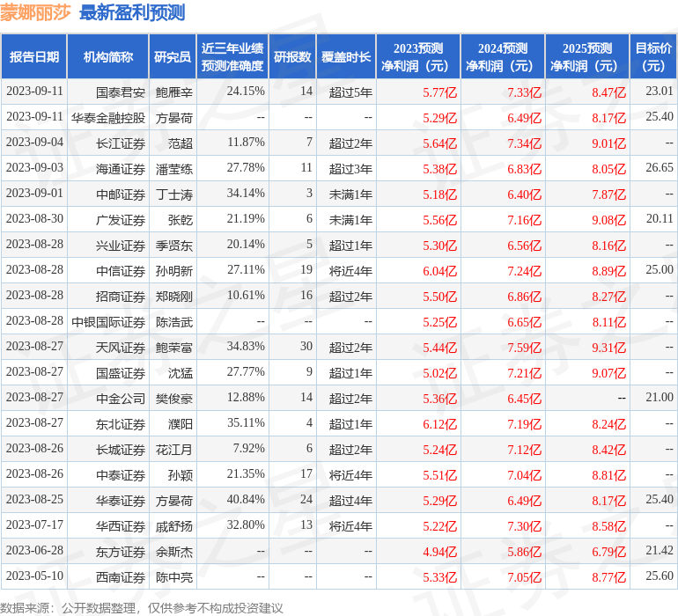Click the 20.11 target price
Image resolution: width=678 pixels, height=616 pixels.
[x=660, y=218]
